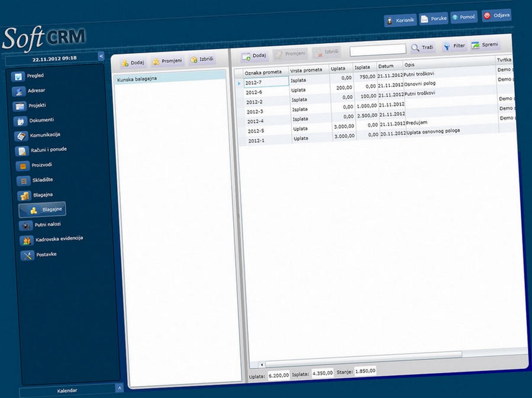Open the Dokumenti sidebar icon
532x398 pixels.
point(20,121)
